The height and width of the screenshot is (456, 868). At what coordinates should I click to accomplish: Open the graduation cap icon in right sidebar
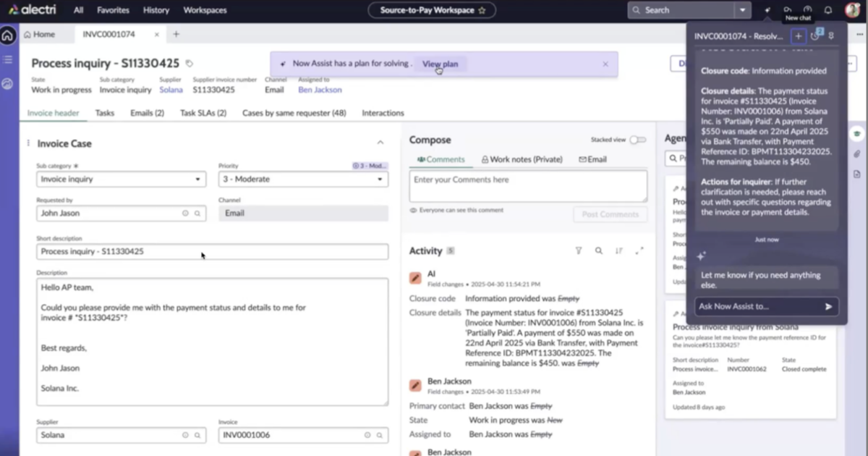857,135
